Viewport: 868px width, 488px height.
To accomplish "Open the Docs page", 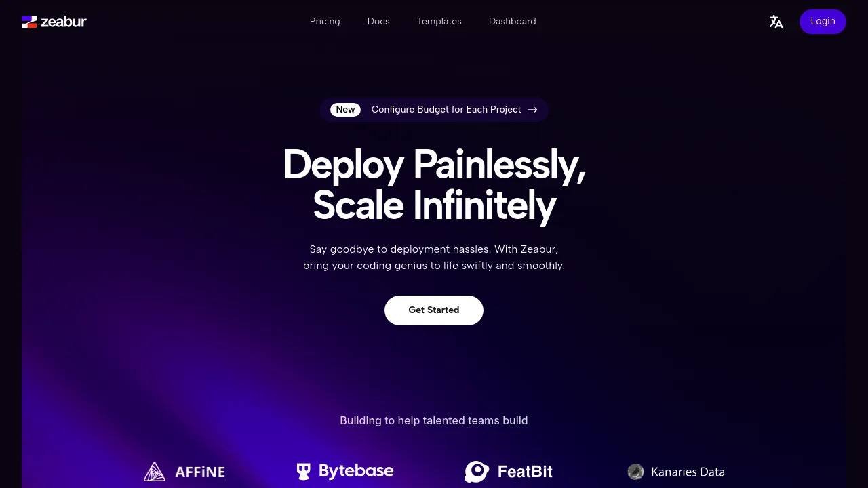I will point(378,22).
